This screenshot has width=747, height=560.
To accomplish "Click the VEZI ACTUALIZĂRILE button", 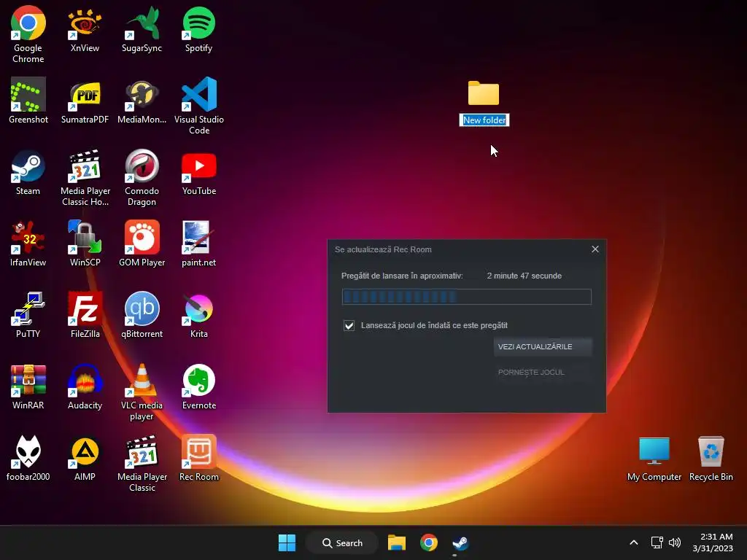I will click(543, 346).
